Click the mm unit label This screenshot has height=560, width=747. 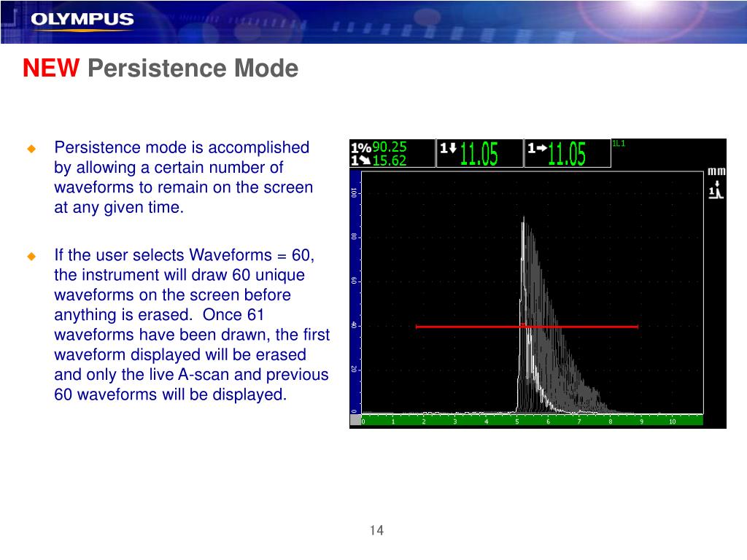(x=716, y=171)
